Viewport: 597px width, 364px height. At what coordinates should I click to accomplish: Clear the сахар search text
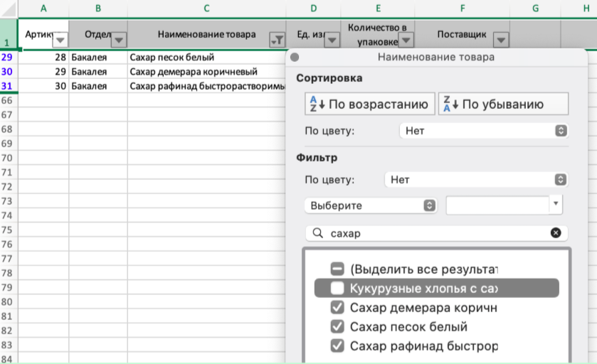(556, 232)
